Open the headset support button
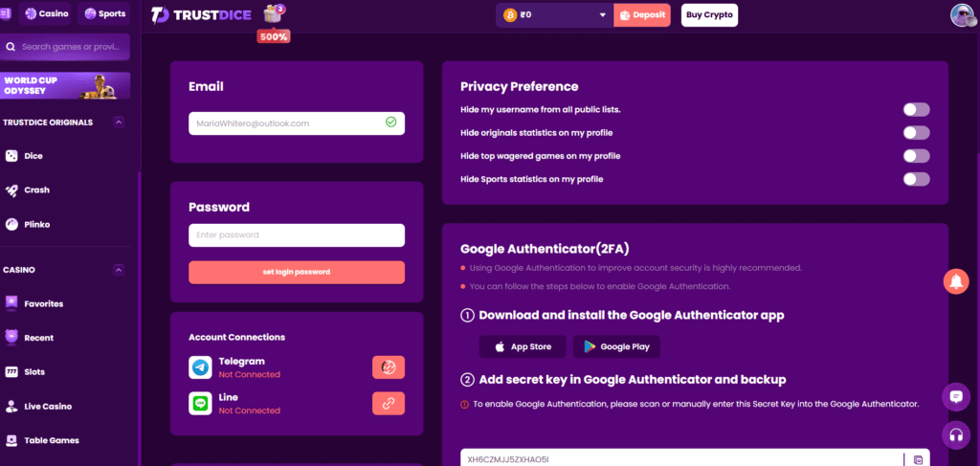980x466 pixels. coord(956,434)
